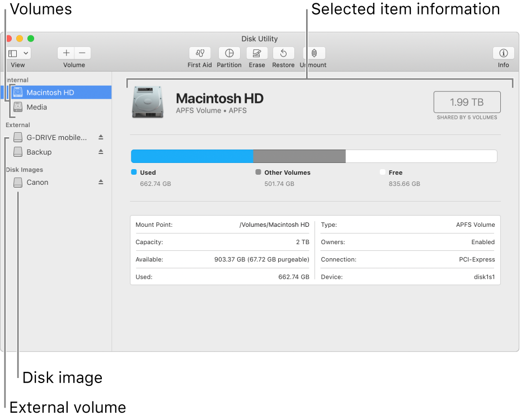The height and width of the screenshot is (420, 521).
Task: Click the Erase toolbar icon
Action: [x=257, y=53]
